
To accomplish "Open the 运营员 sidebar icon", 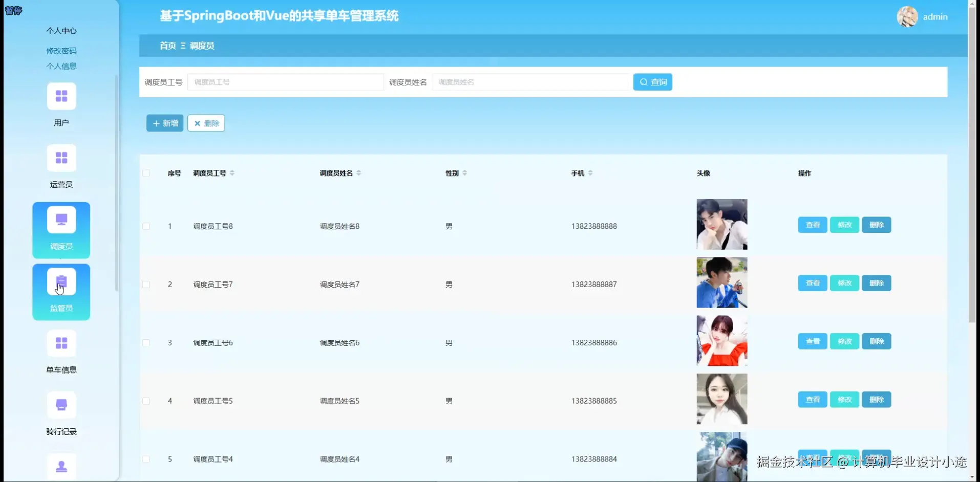I will point(61,158).
